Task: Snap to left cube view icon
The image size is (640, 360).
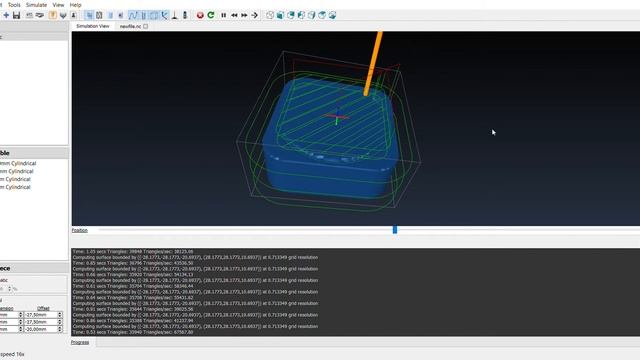Action: click(301, 15)
